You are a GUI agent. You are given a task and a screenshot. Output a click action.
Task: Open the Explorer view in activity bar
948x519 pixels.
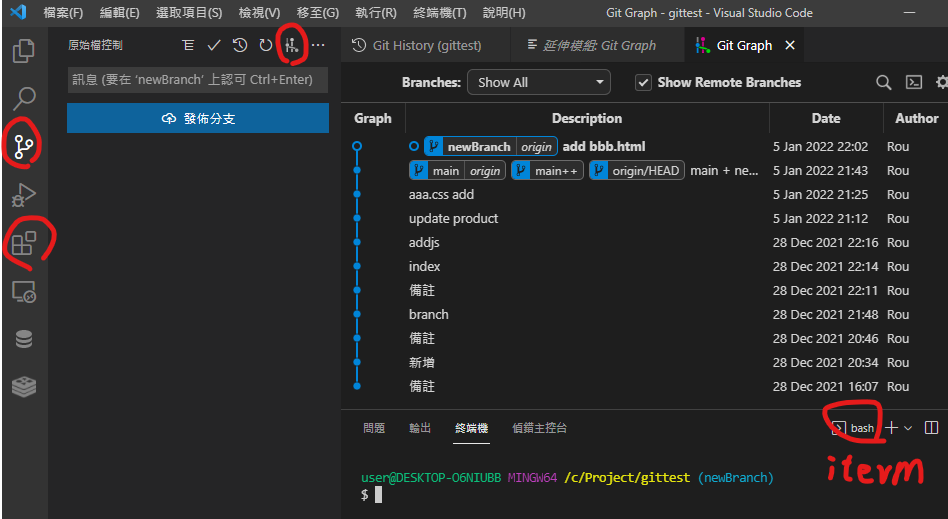[24, 51]
